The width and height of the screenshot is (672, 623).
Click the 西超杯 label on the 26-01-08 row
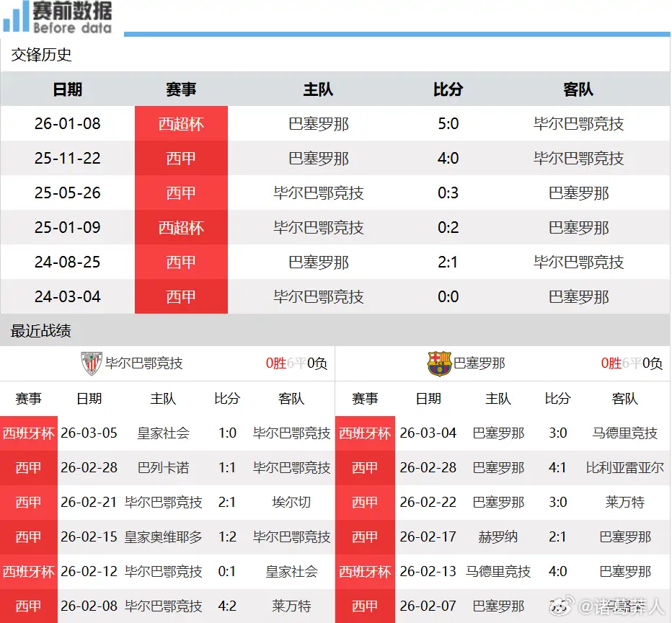(180, 123)
